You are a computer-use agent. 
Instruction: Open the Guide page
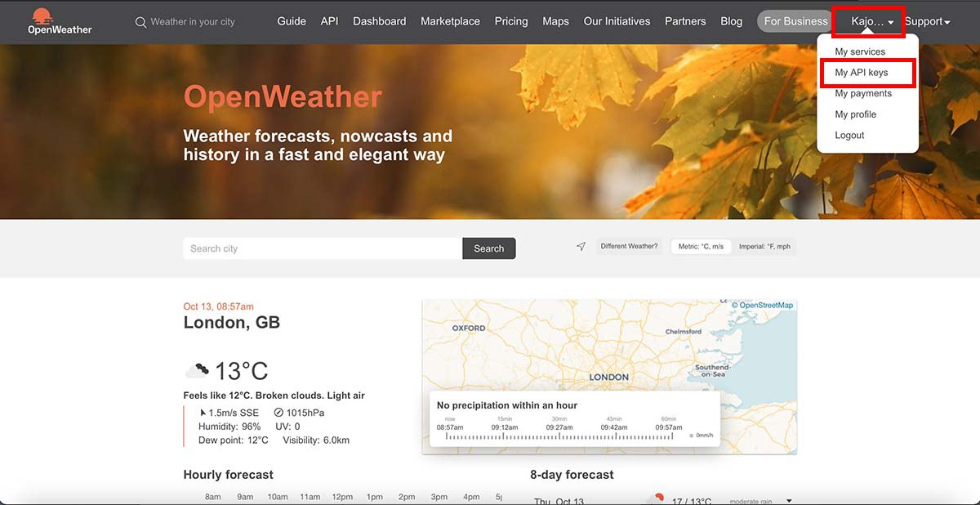pos(292,21)
